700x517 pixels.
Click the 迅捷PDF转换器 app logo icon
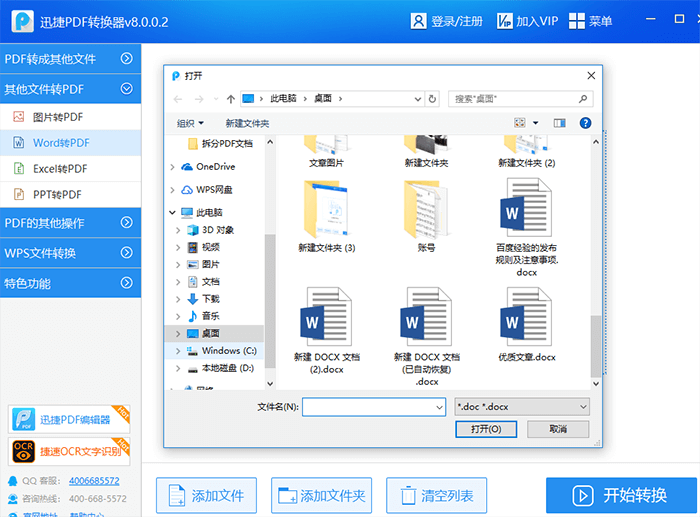pyautogui.click(x=22, y=21)
